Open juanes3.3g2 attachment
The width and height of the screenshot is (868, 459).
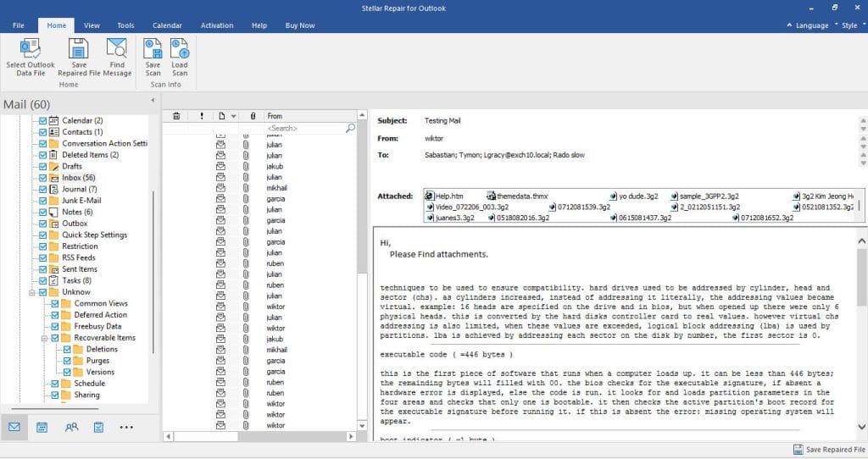click(450, 218)
